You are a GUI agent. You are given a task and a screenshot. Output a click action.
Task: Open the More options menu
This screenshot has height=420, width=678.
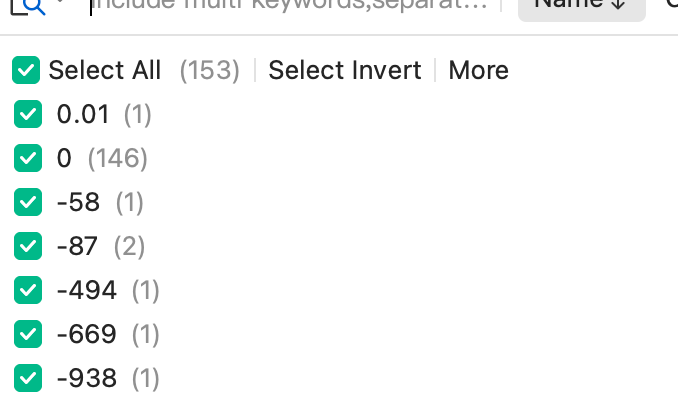click(x=478, y=71)
